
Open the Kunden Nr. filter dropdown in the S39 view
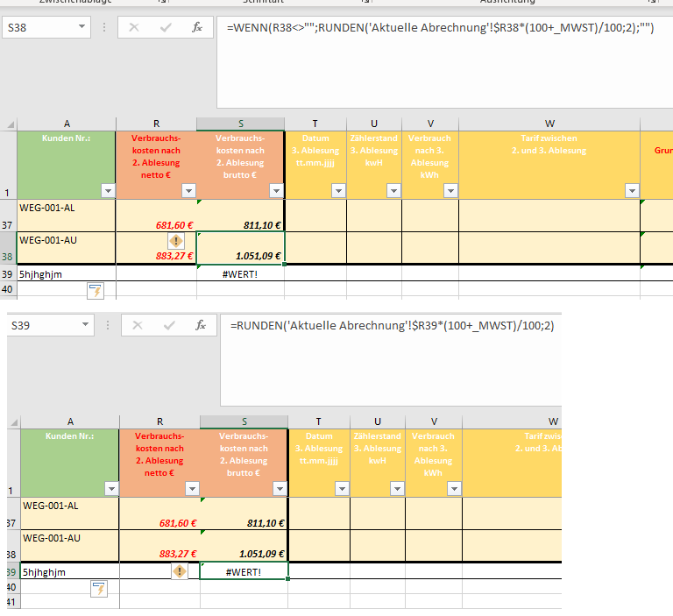tap(111, 489)
